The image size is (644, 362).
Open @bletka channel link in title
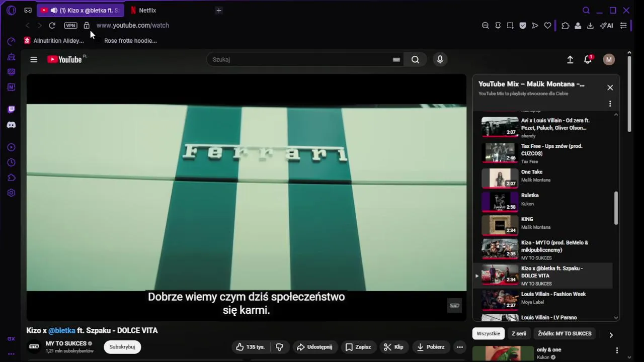pos(62,330)
